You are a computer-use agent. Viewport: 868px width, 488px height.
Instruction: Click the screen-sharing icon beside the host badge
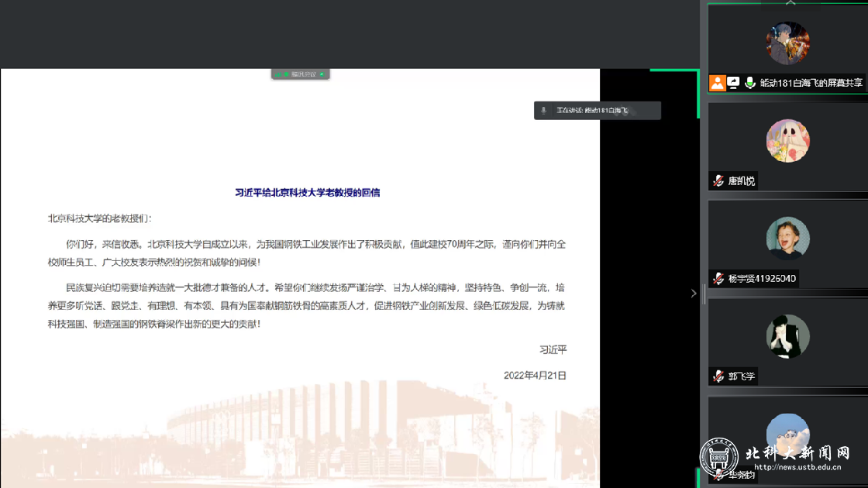coord(733,83)
